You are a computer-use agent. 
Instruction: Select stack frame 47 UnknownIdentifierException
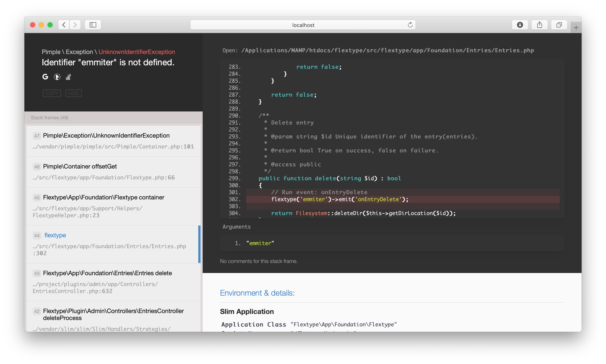(x=106, y=135)
